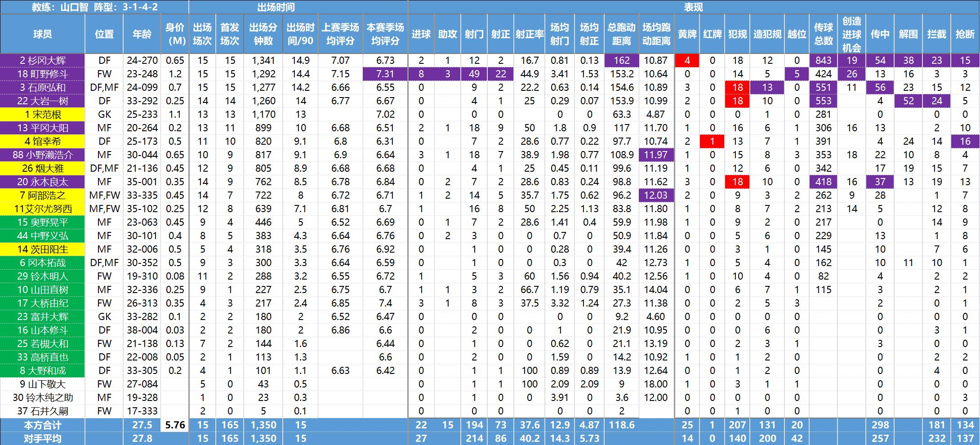The width and height of the screenshot is (980, 445).
Task: Click the "对手平均" row label
Action: [x=43, y=438]
